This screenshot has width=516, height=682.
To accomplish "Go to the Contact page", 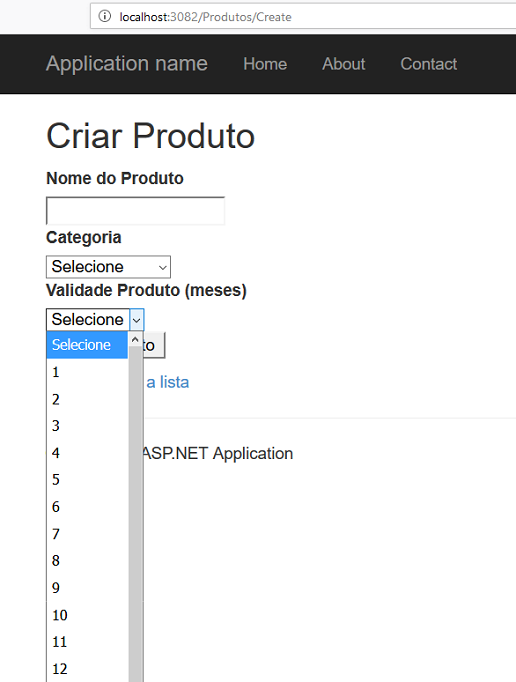I will coord(429,64).
